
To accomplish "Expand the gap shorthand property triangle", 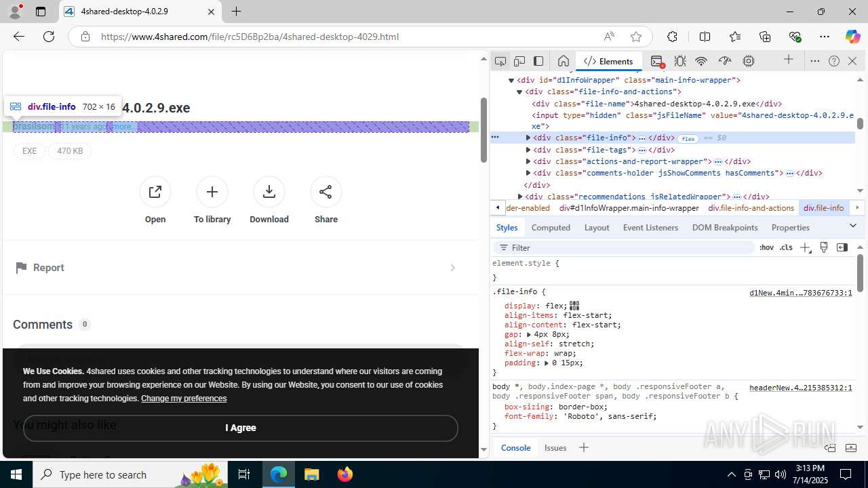I will 528,334.
